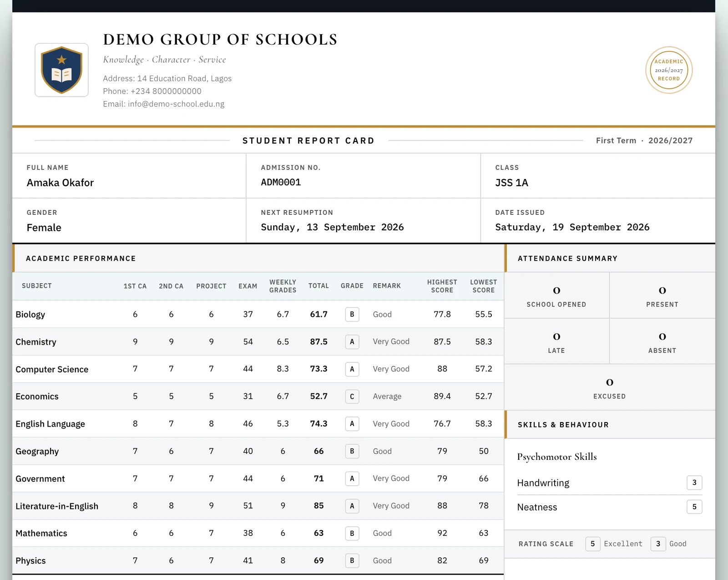Click the Chemistry grade A badge
This screenshot has height=580, width=728.
pyautogui.click(x=352, y=341)
